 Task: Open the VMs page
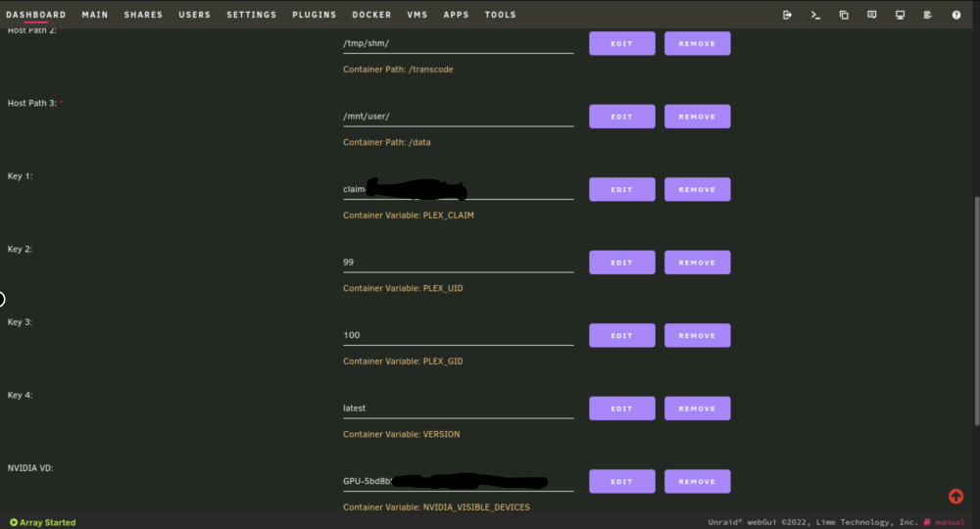tap(416, 15)
